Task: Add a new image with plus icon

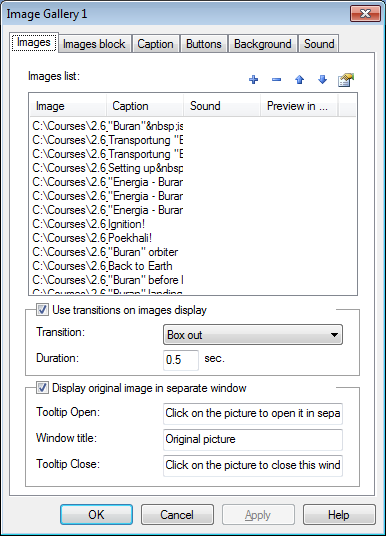Action: pyautogui.click(x=253, y=80)
